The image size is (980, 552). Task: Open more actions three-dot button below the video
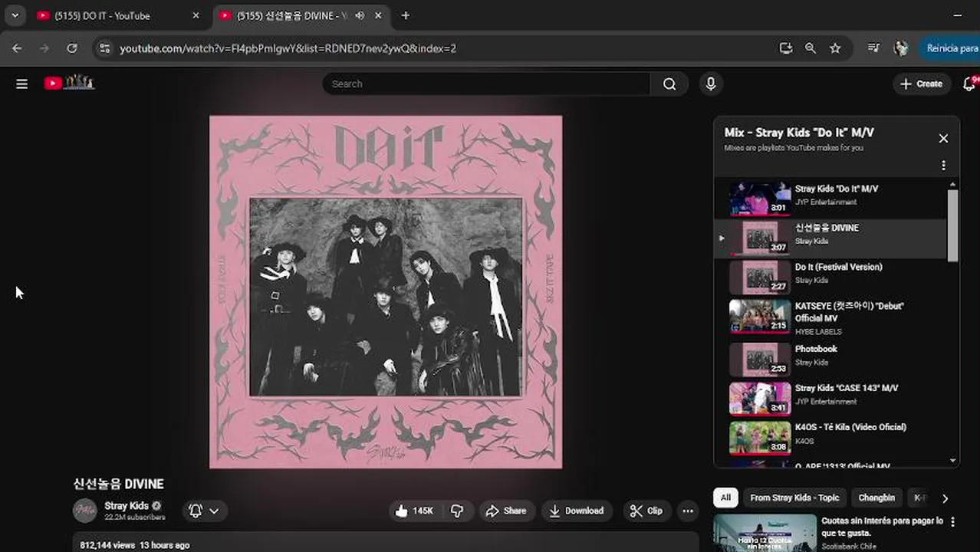point(688,511)
